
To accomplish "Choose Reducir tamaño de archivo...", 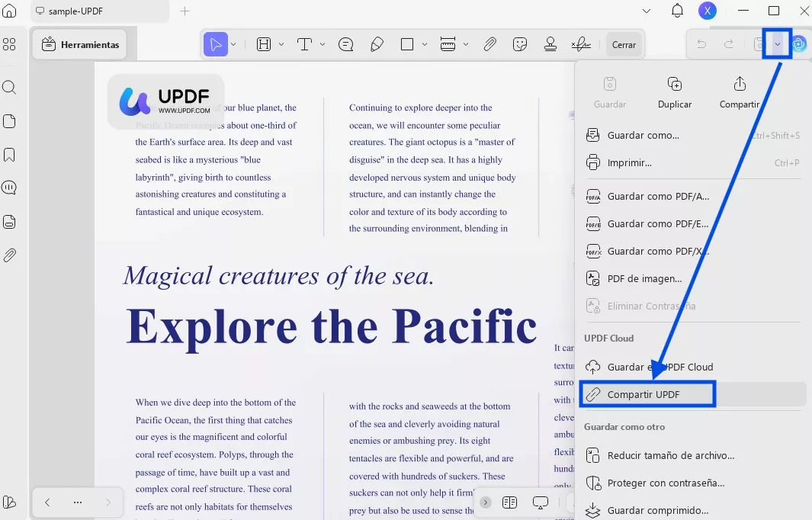I will (x=693, y=455).
